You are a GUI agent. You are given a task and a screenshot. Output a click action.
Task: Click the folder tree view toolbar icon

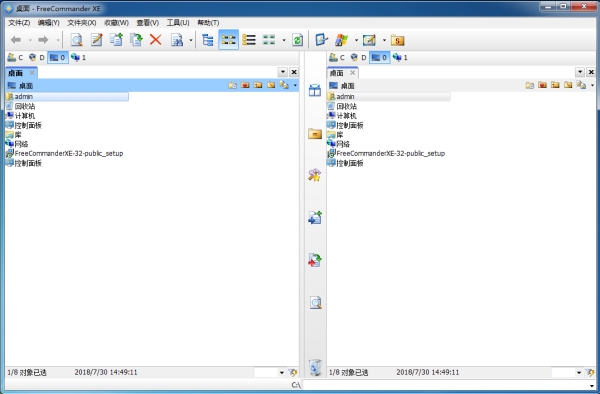(x=207, y=39)
